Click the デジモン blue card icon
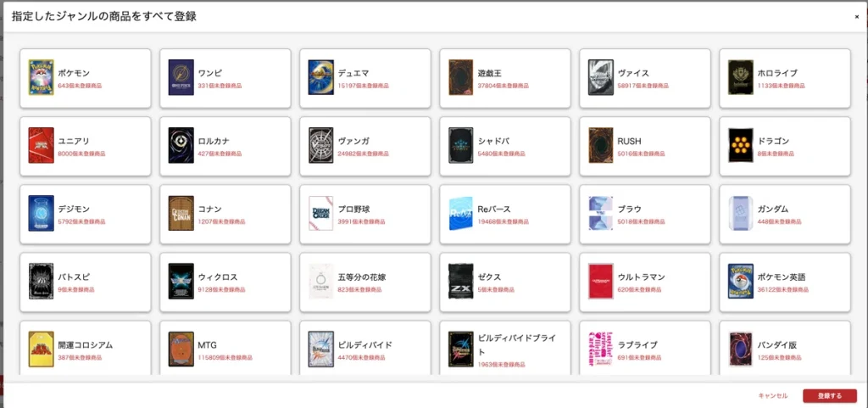This screenshot has height=408, width=868. (41, 213)
